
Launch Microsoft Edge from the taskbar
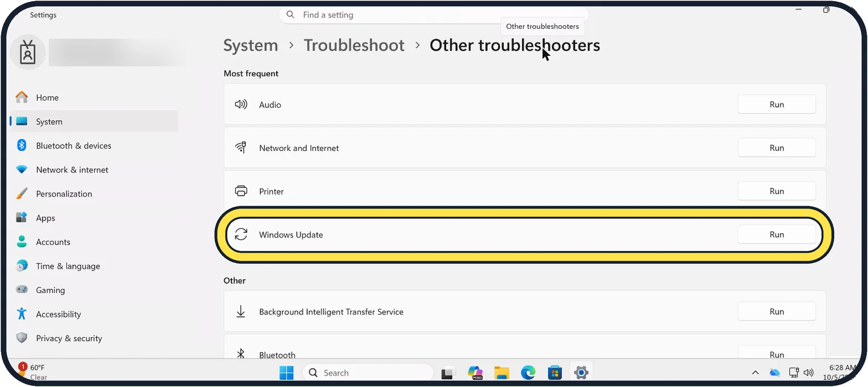[x=528, y=373]
